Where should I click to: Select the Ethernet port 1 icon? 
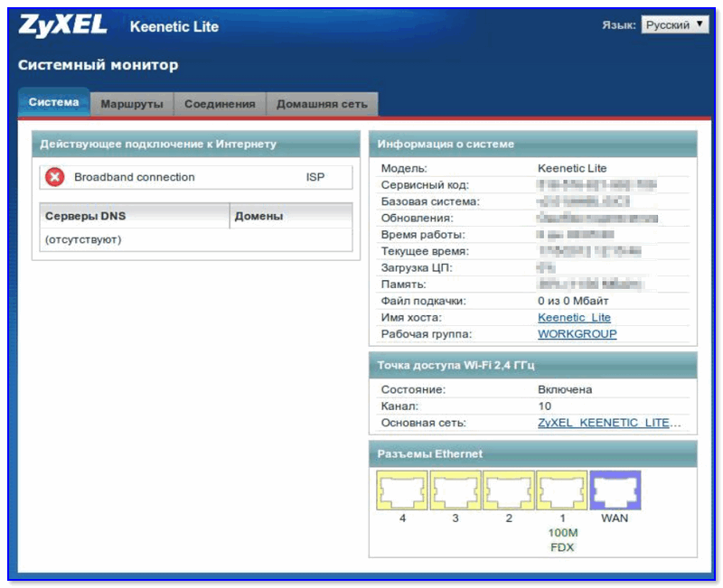[x=561, y=490]
